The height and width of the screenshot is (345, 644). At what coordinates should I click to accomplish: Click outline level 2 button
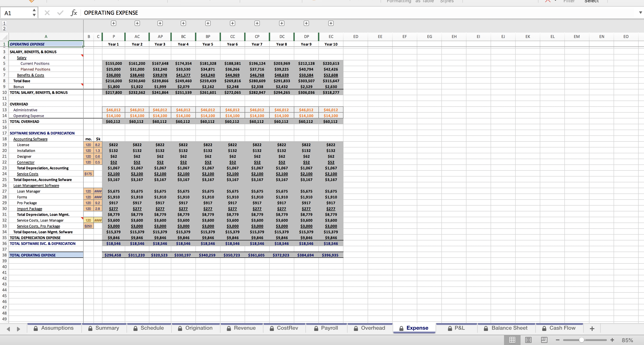[4, 29]
